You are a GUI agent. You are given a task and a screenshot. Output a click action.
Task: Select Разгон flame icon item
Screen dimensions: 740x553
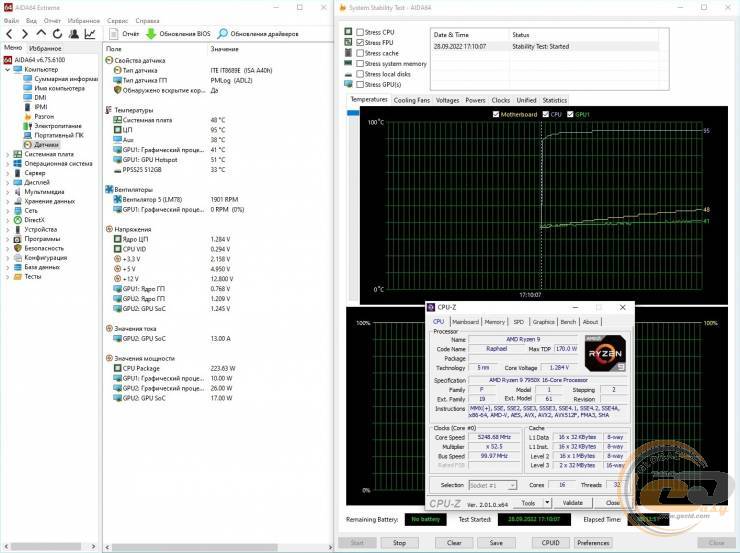coord(39,117)
